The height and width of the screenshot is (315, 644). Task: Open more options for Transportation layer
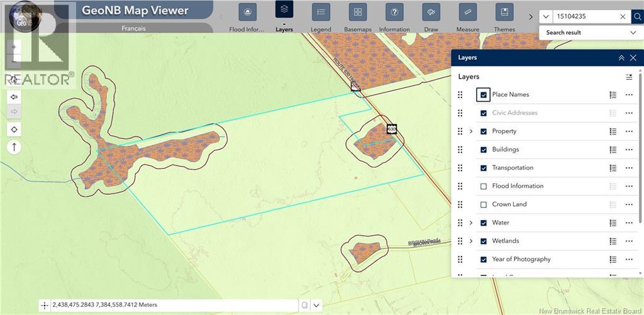pos(629,168)
